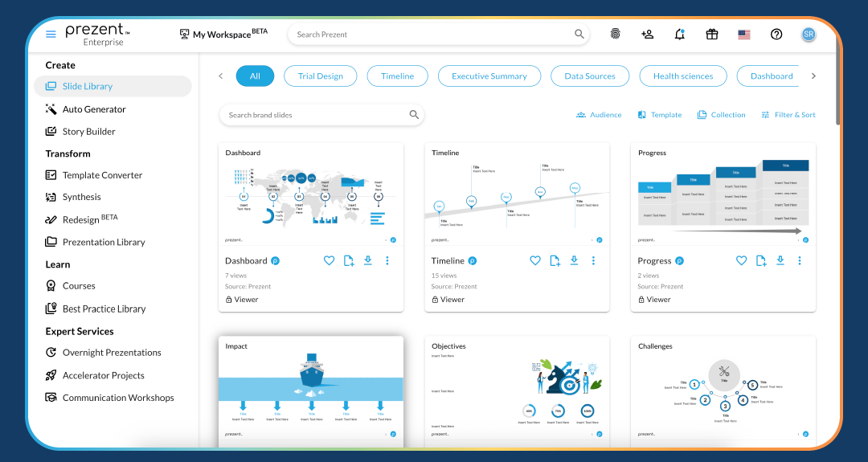This screenshot has width=868, height=462.
Task: Select the All category chip
Action: [x=255, y=76]
